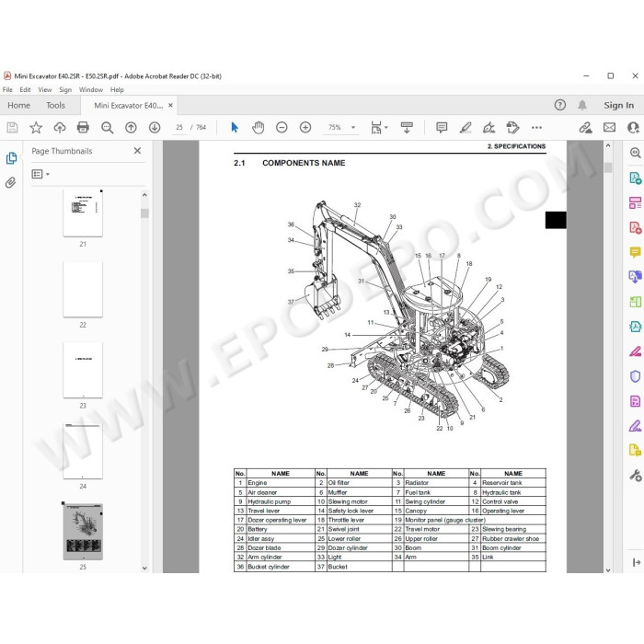This screenshot has height=644, width=644.
Task: Open the More Tools wrench icon
Action: point(636,476)
